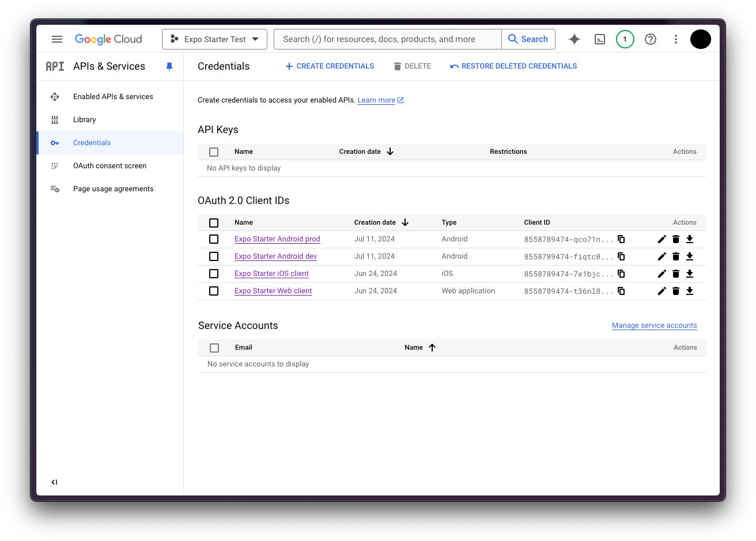Screen dimensions: 756x541
Task: Delete Expo Starter Android dev via trash icon
Action: tap(676, 256)
